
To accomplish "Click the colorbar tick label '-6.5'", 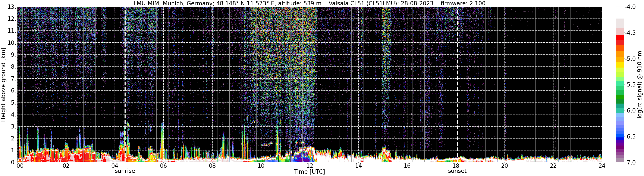I will (630, 137).
